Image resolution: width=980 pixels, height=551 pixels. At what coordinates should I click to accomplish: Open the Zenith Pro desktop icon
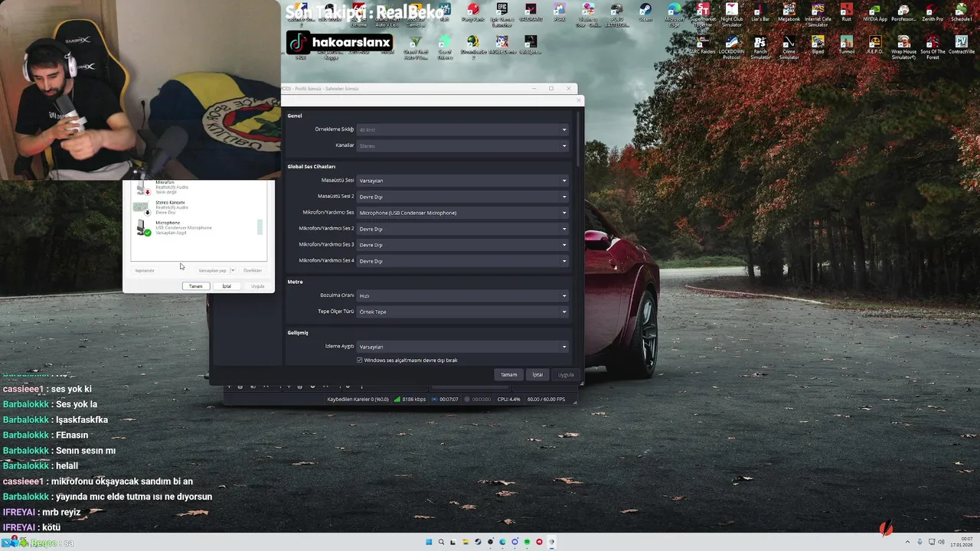click(x=933, y=14)
